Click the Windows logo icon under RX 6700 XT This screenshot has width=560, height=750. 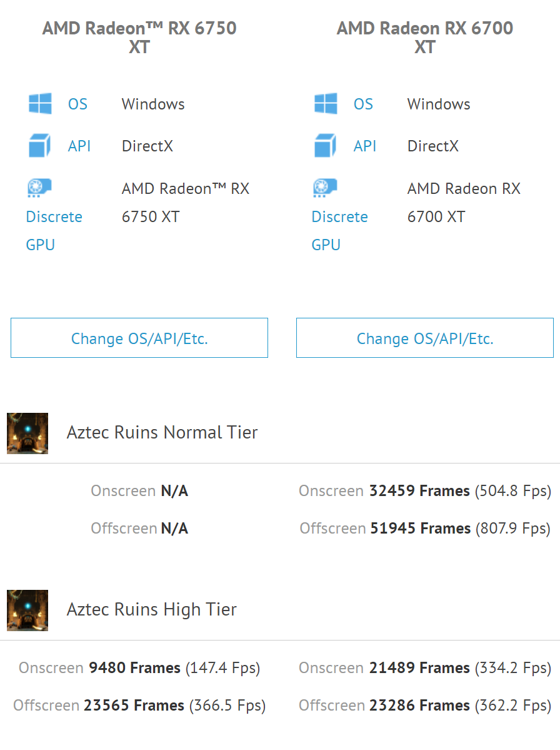click(326, 104)
